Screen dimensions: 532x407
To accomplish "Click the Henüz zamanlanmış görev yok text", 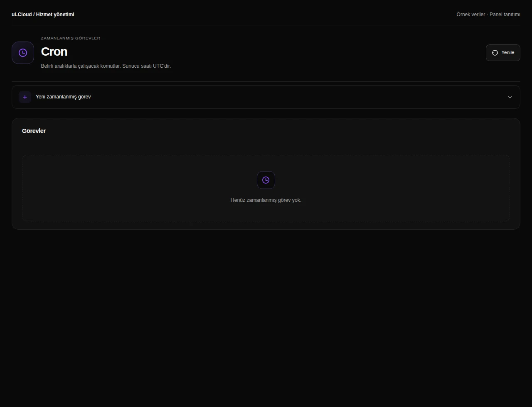I will tap(266, 200).
